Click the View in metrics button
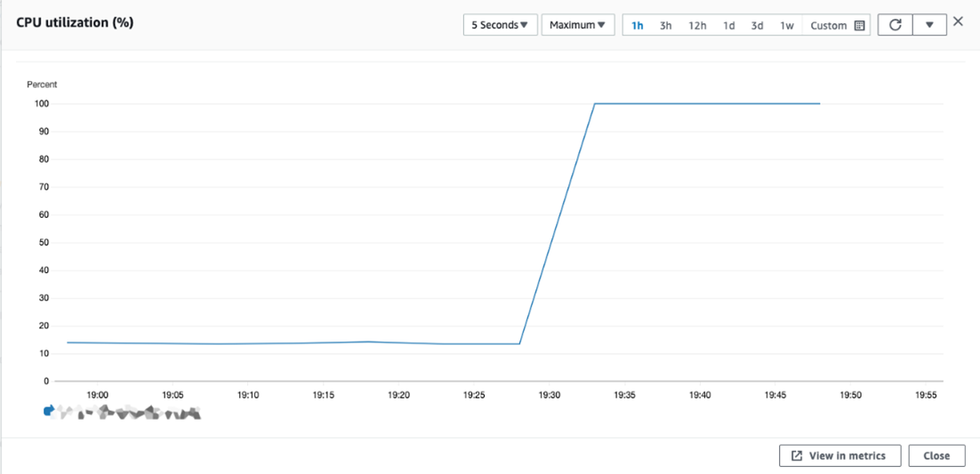 (x=839, y=455)
